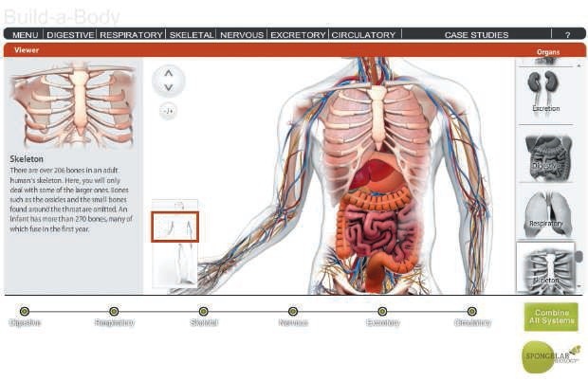Open the MENU item in top bar

pos(25,35)
